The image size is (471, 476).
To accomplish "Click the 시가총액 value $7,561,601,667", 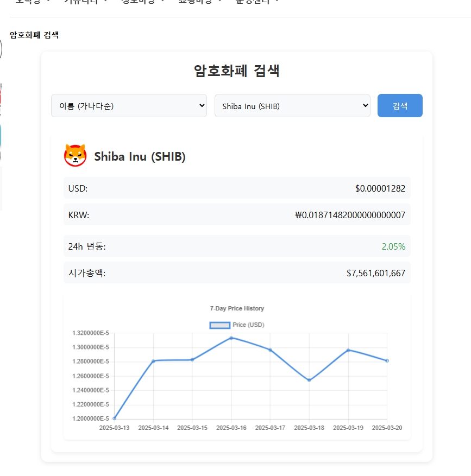I will click(x=375, y=273).
